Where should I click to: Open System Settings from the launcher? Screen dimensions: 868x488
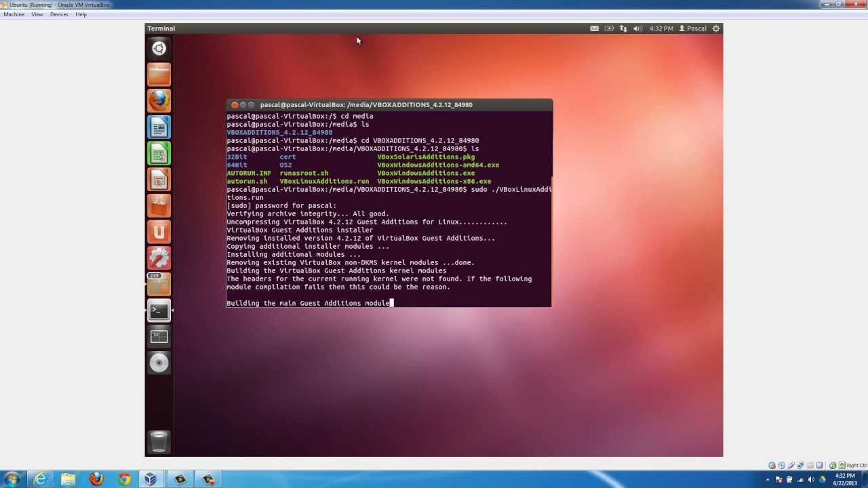[159, 258]
